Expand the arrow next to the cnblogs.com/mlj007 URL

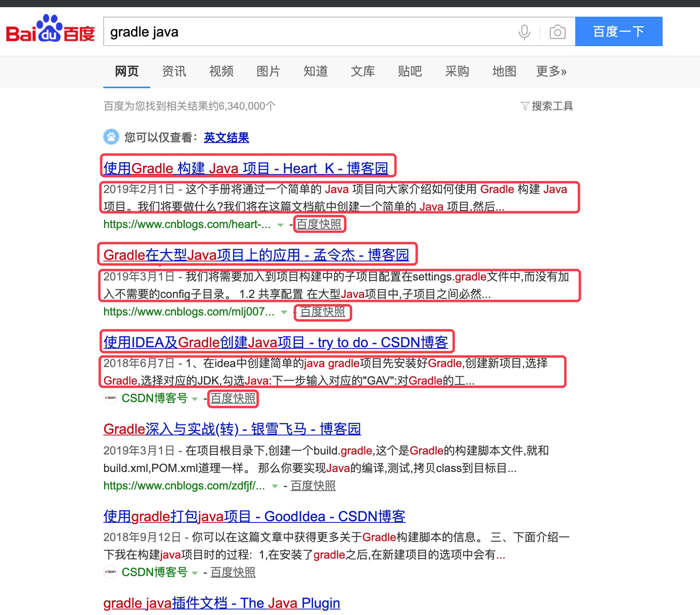pyautogui.click(x=284, y=312)
